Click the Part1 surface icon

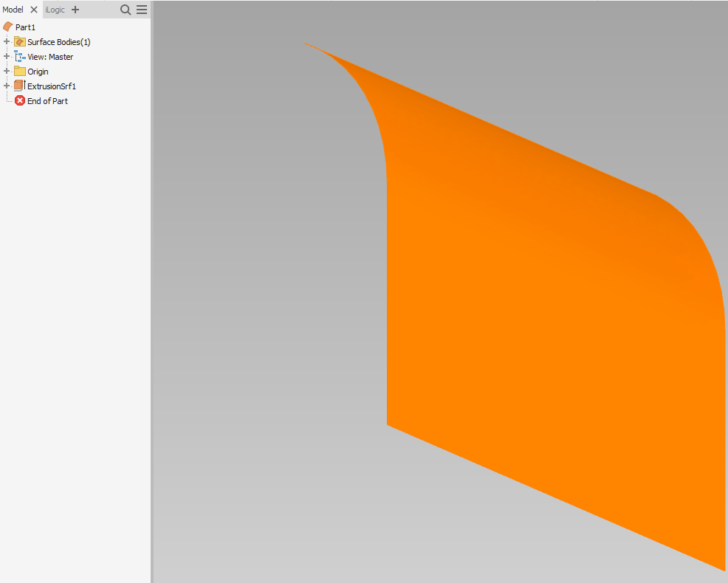(8, 27)
